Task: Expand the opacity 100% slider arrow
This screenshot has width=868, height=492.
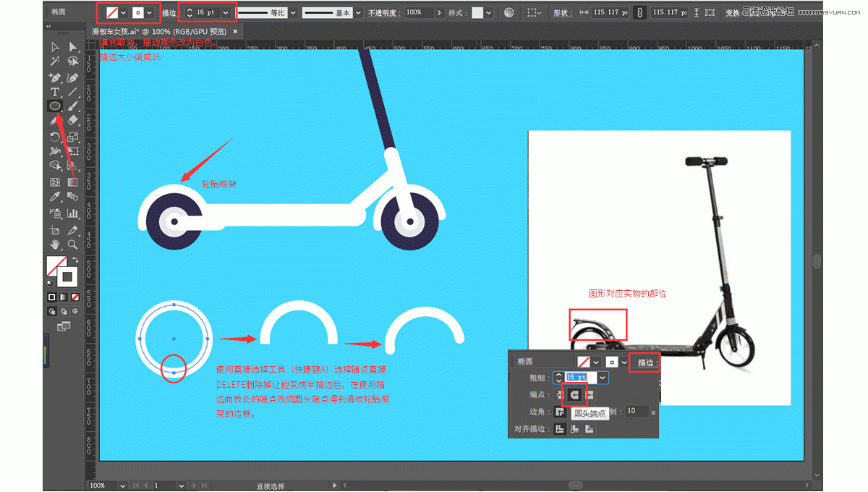Action: click(x=439, y=13)
